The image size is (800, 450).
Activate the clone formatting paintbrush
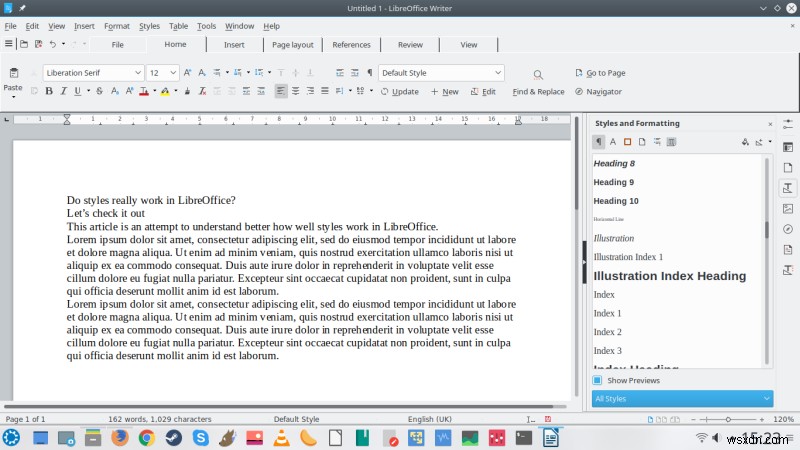pos(187,91)
